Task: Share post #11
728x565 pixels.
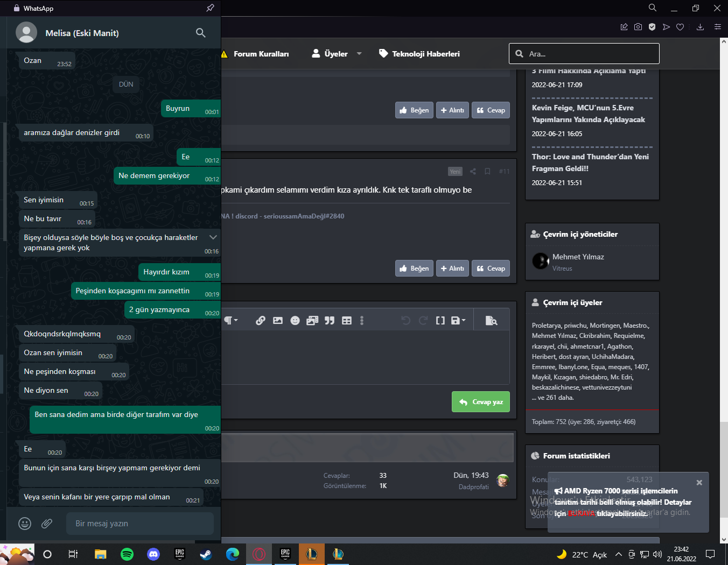Action: (x=473, y=172)
